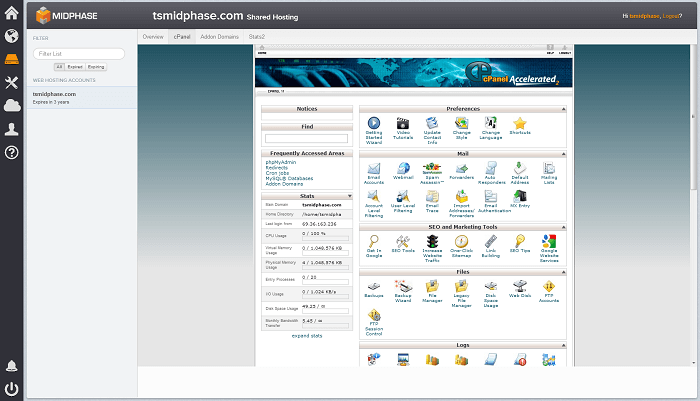Open FTP Accounts icon
Image resolution: width=700 pixels, height=401 pixels.
(x=549, y=286)
